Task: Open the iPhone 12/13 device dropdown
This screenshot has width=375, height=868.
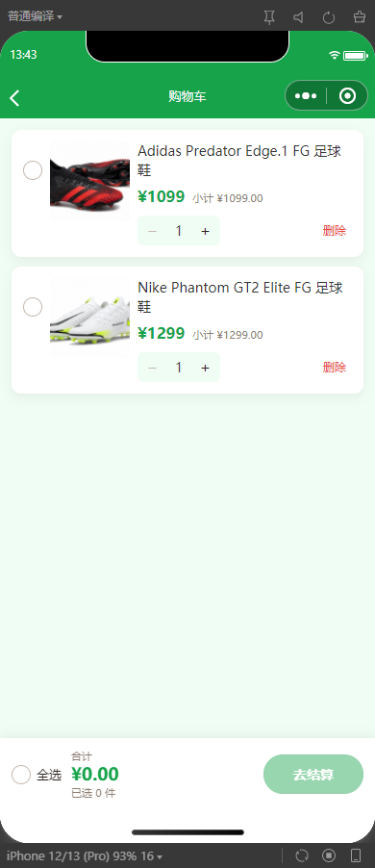Action: tap(84, 855)
